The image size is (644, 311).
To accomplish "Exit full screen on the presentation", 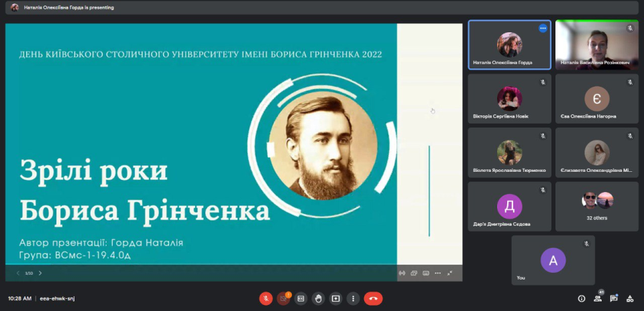I will click(x=449, y=273).
